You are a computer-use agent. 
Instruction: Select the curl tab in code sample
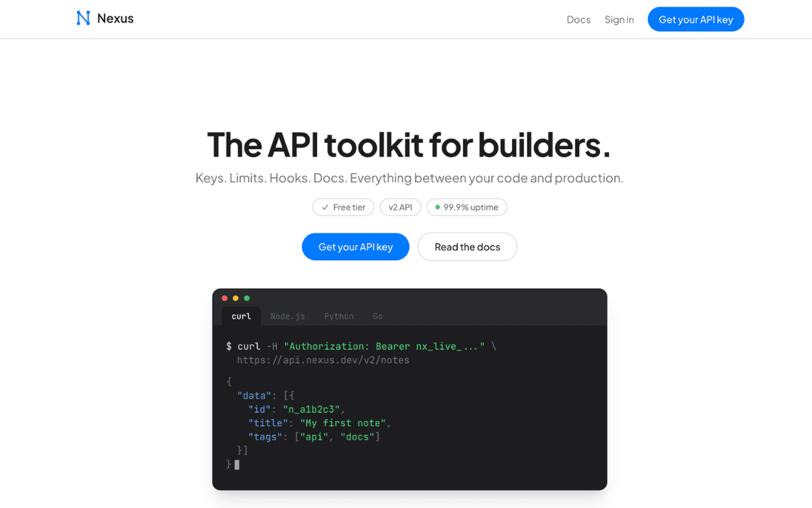click(x=241, y=316)
